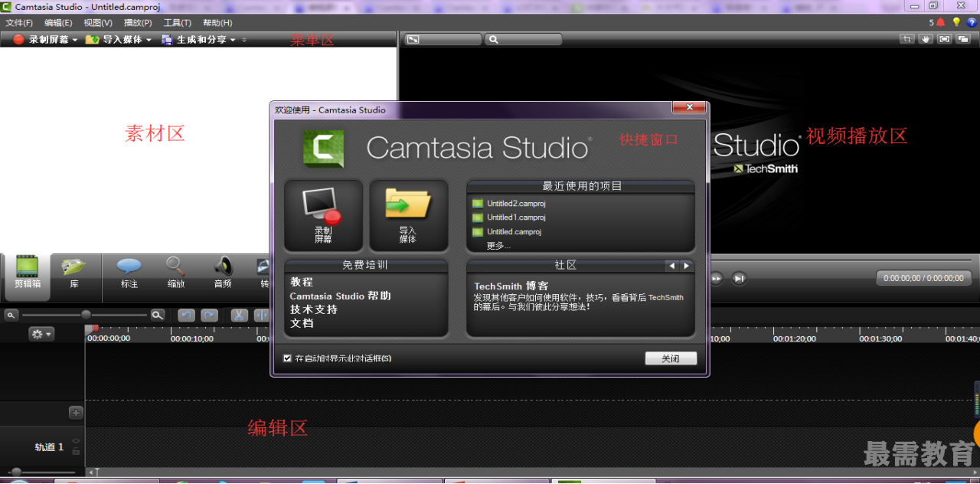Open the preview magnifier zoom dropdown
Image resolution: width=980 pixels, height=484 pixels.
pos(524,39)
